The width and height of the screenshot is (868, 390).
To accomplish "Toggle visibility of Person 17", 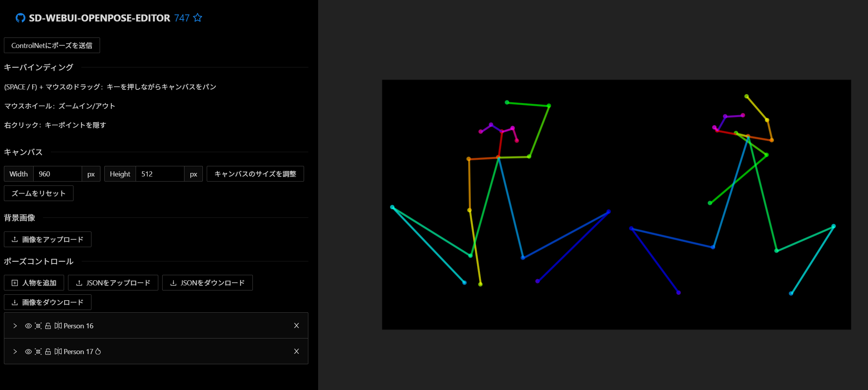I will pos(28,352).
